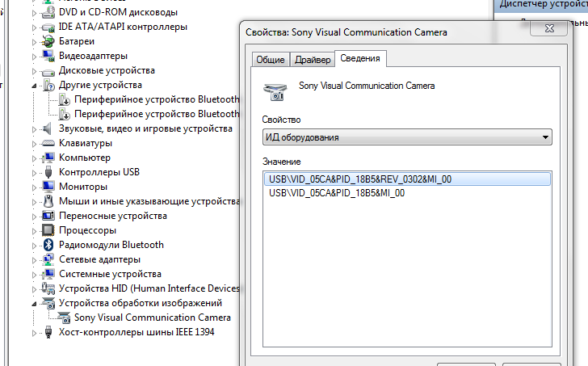588x366 pixels.
Task: Switch to the Общие tab
Action: click(270, 60)
